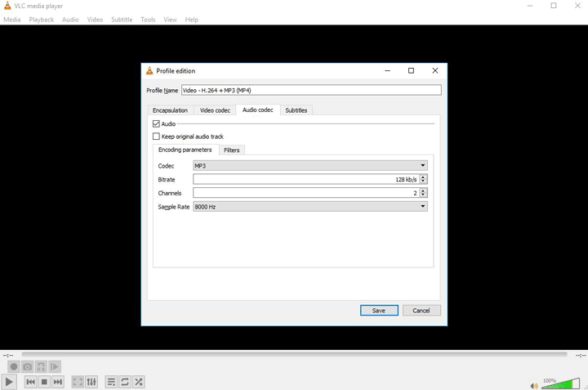
Task: Show the playlist icon
Action: tap(111, 382)
